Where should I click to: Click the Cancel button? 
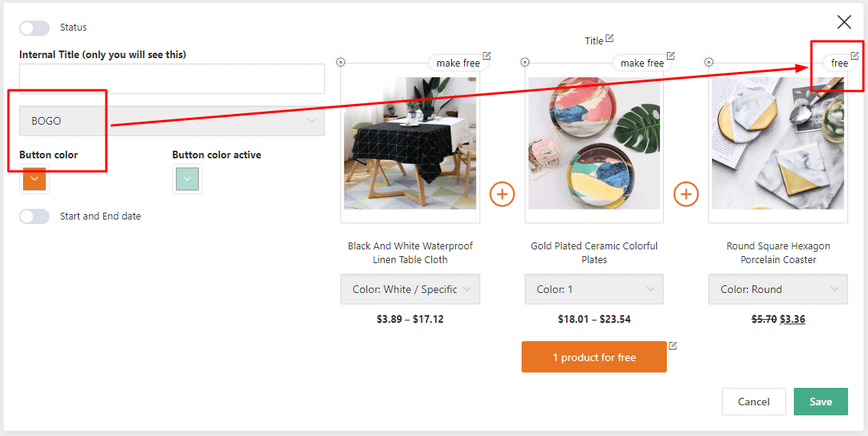point(753,402)
